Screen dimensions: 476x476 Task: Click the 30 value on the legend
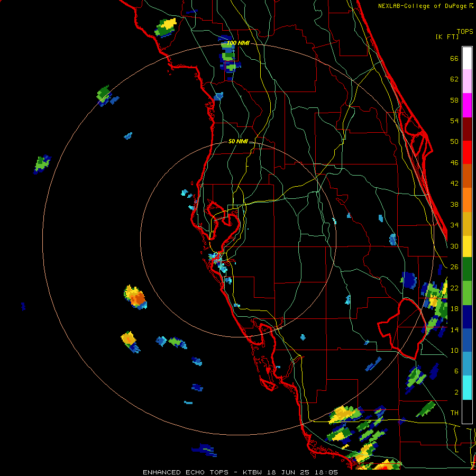click(454, 246)
